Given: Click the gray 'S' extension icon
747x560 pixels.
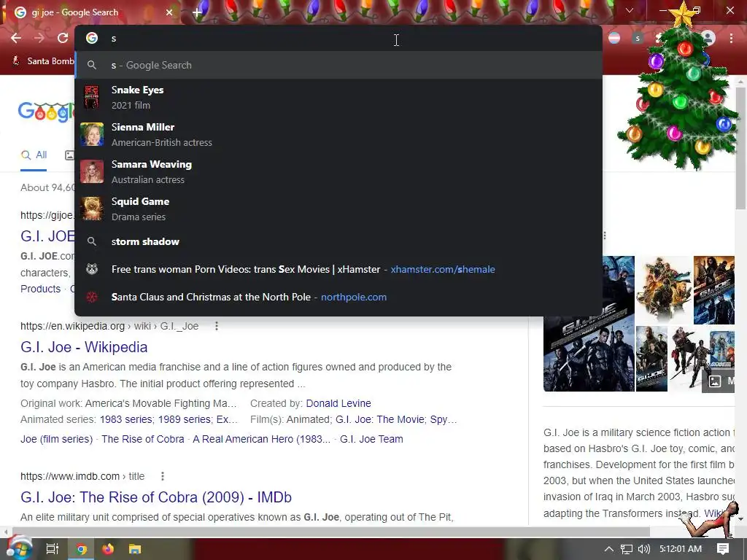Looking at the screenshot, I should coord(638,38).
